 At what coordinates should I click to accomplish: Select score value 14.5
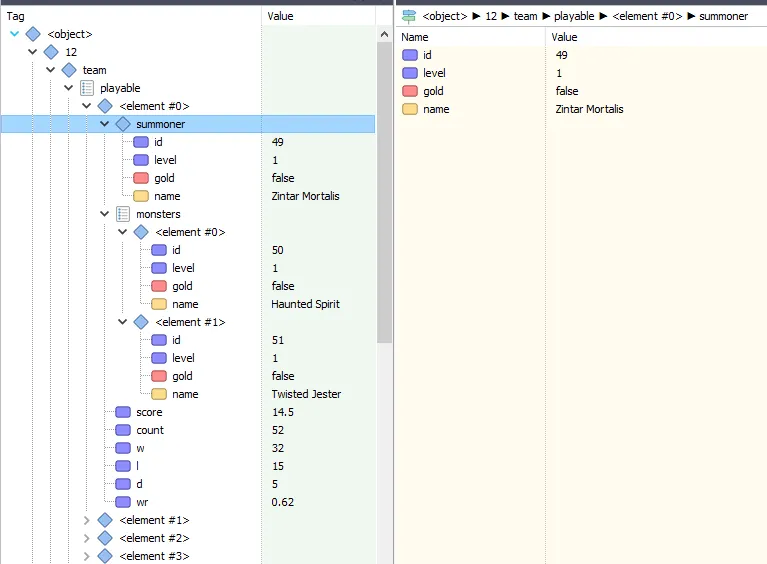[x=283, y=412]
